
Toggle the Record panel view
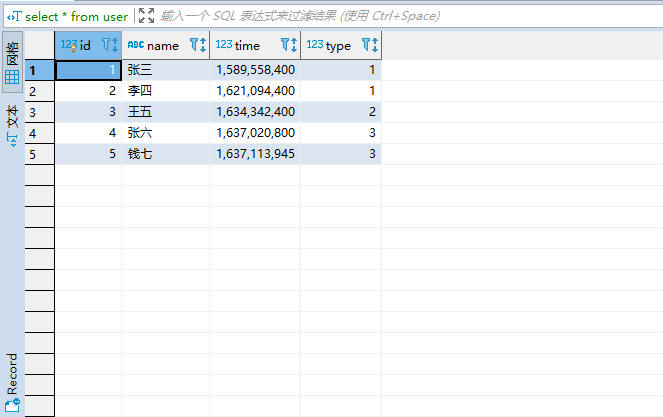click(12, 382)
